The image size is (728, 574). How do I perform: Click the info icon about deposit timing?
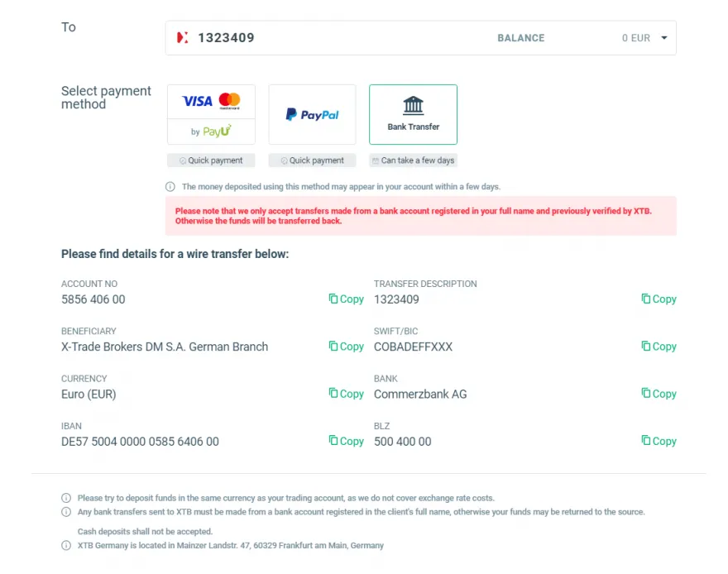point(170,186)
